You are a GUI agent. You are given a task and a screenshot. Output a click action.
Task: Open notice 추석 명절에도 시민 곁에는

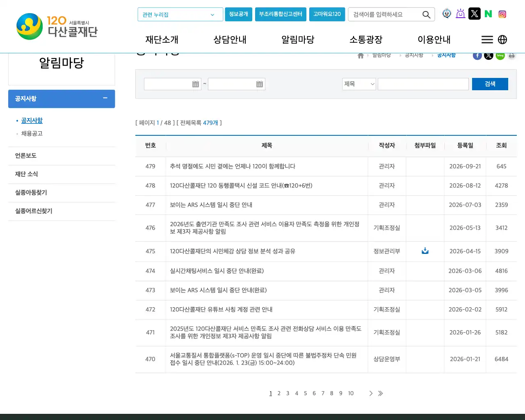click(x=233, y=166)
